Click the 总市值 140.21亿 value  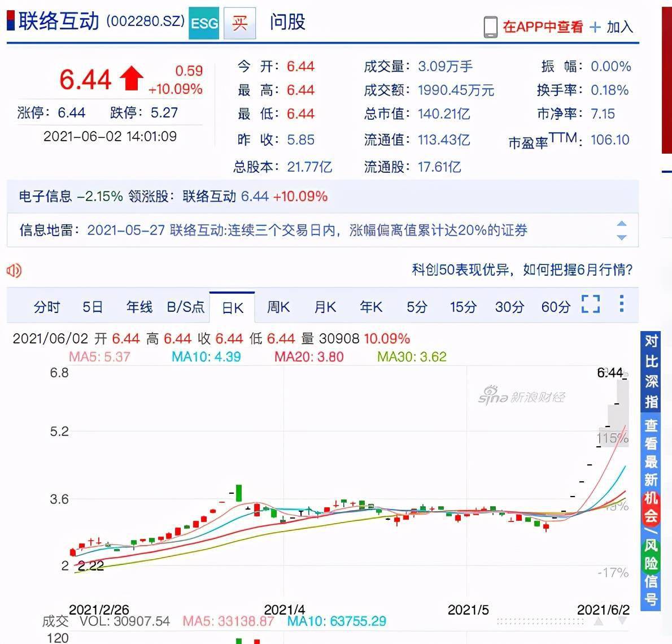[444, 114]
